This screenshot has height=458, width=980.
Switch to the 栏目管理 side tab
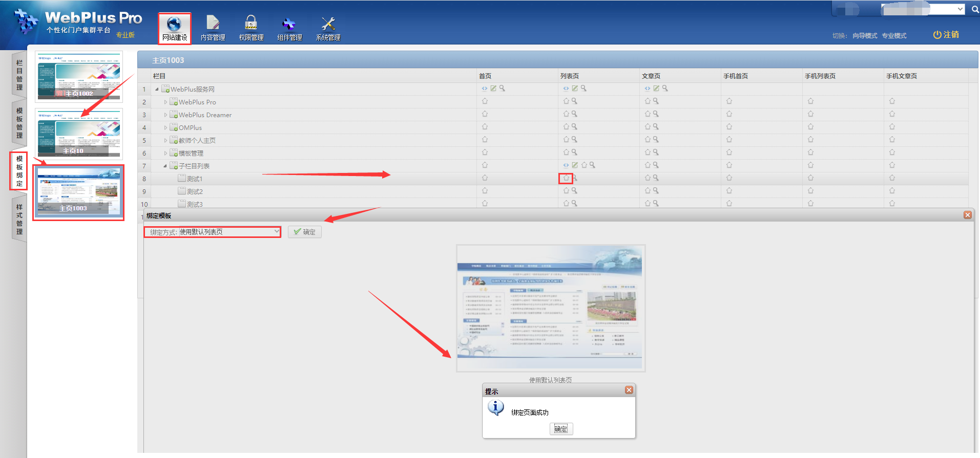pyautogui.click(x=19, y=75)
